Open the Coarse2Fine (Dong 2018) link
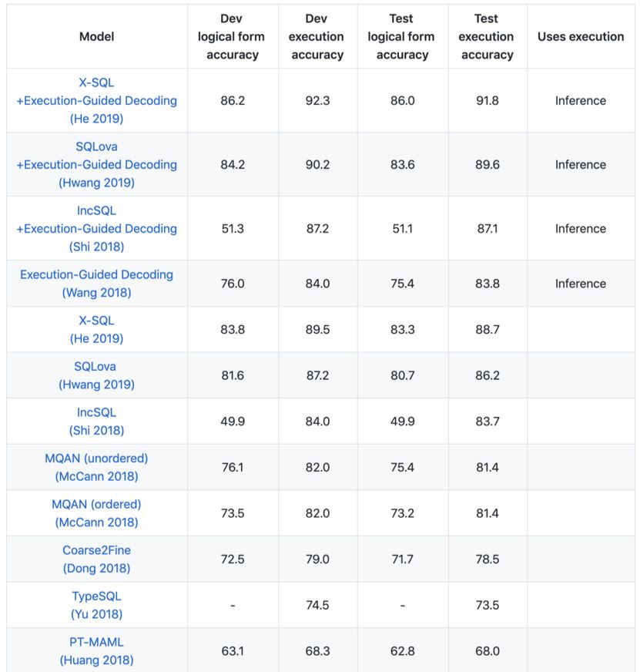 (x=96, y=559)
